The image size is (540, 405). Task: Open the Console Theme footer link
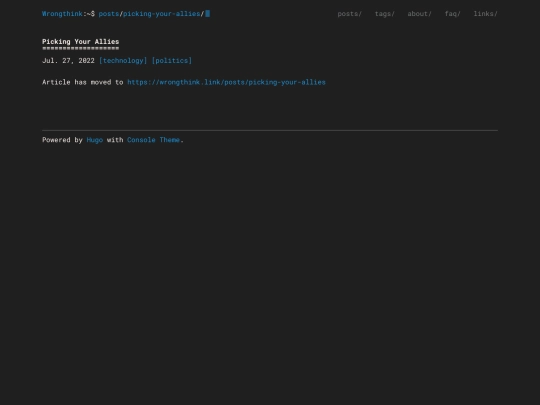pyautogui.click(x=153, y=140)
